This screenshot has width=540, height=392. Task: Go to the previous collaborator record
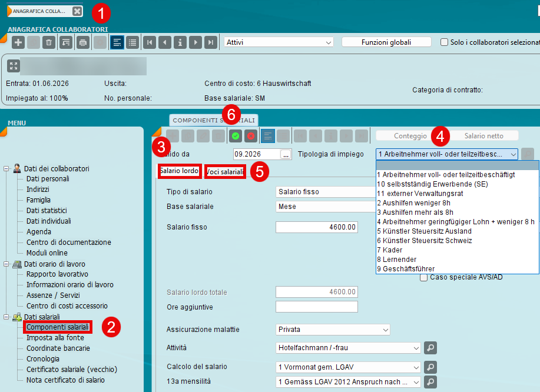coord(165,42)
